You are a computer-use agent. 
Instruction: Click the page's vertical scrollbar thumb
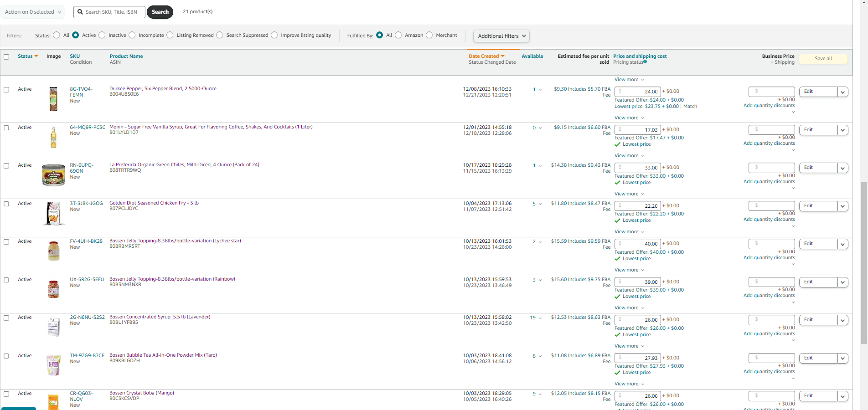pyautogui.click(x=864, y=263)
